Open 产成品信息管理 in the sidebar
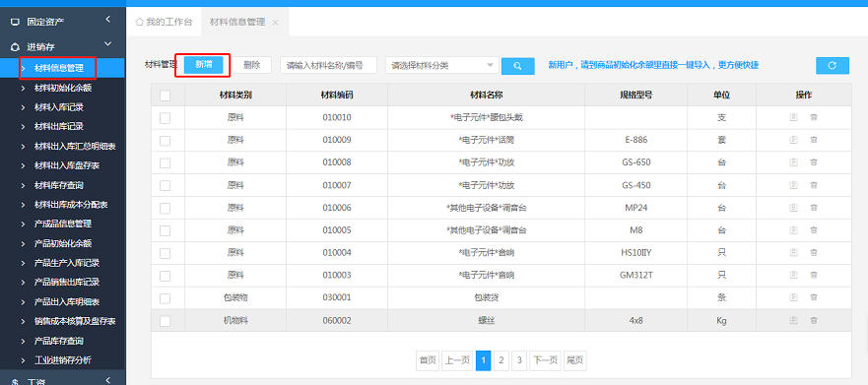Viewport: 868px width, 385px height. [62, 225]
